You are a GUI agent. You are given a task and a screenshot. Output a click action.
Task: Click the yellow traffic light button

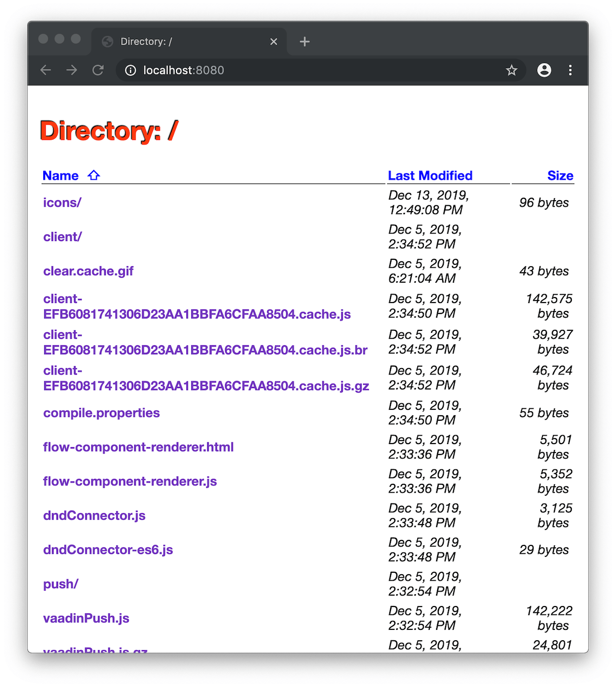[59, 38]
